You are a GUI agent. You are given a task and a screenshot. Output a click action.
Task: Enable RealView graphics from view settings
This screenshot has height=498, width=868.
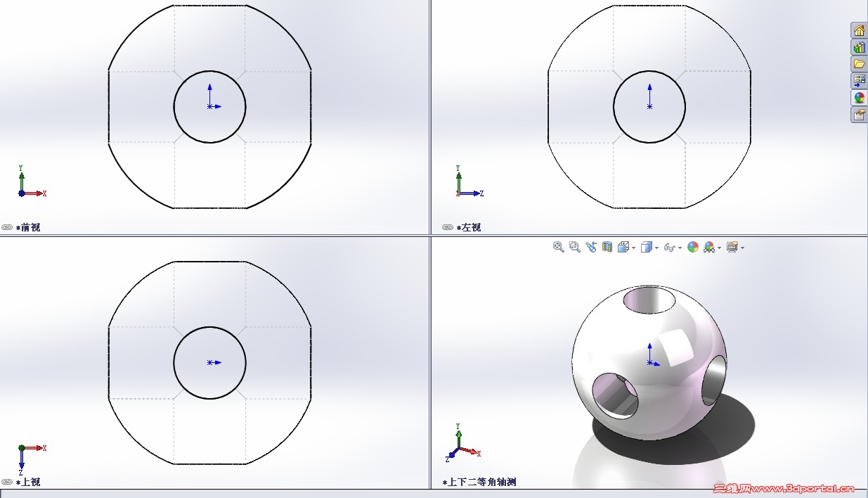point(732,246)
